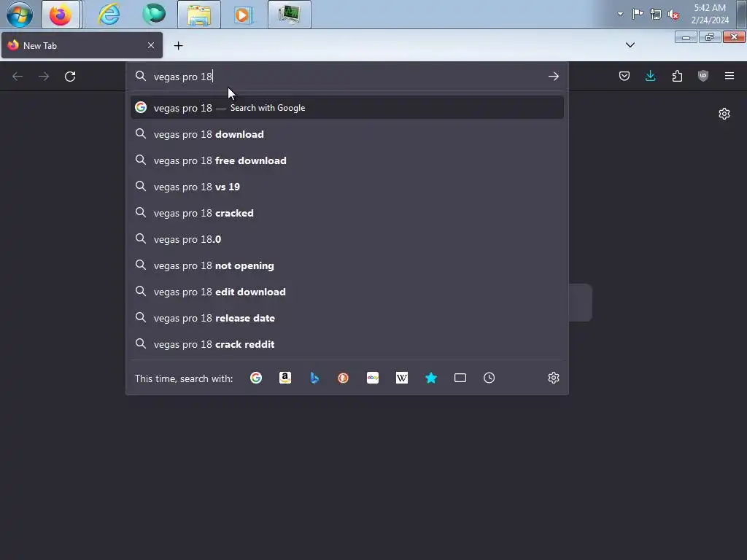Search this time with DuckDuckGo icon
The width and height of the screenshot is (747, 560).
click(x=343, y=378)
